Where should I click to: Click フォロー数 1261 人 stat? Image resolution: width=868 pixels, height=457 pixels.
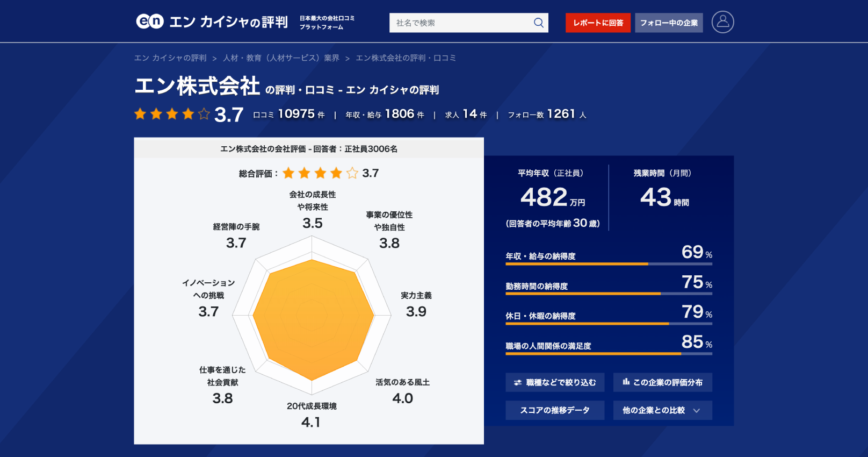pyautogui.click(x=547, y=114)
